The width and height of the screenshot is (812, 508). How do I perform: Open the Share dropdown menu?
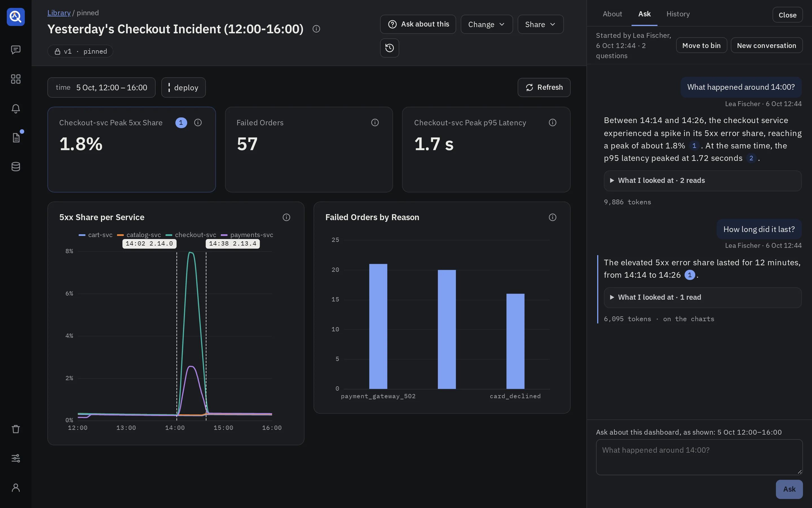click(x=540, y=24)
